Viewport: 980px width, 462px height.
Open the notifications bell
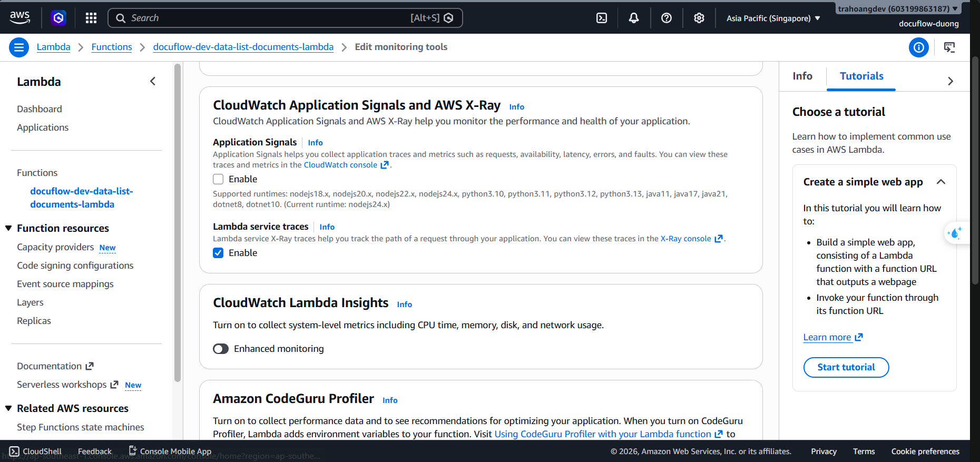tap(634, 18)
